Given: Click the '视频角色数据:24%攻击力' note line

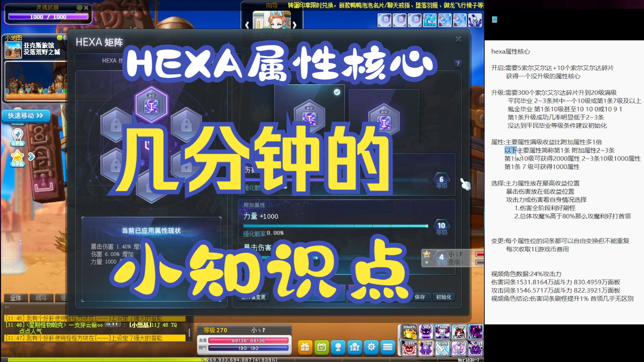Looking at the screenshot, I should pos(526,274).
